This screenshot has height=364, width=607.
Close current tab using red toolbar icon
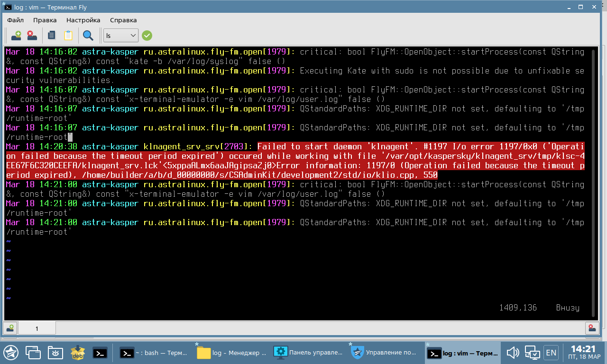point(32,35)
